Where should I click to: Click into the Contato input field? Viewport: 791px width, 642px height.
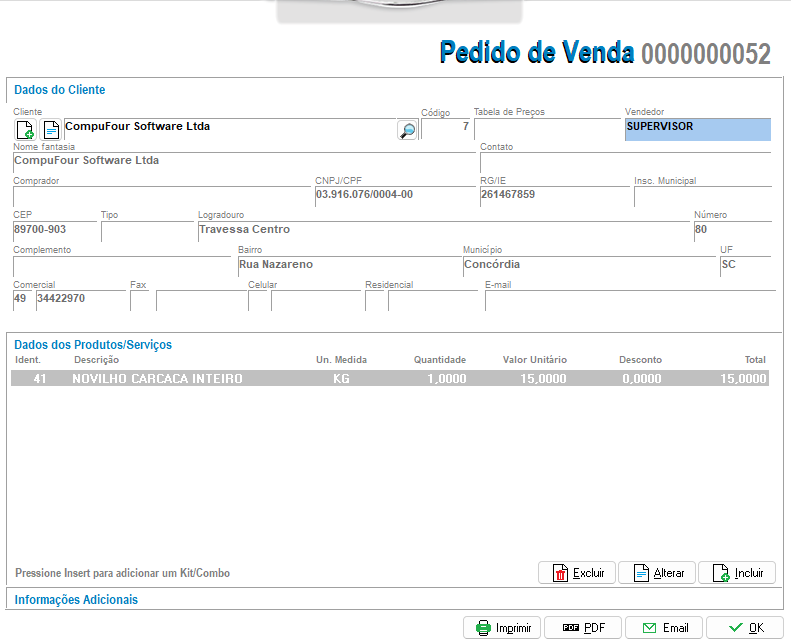click(x=625, y=162)
